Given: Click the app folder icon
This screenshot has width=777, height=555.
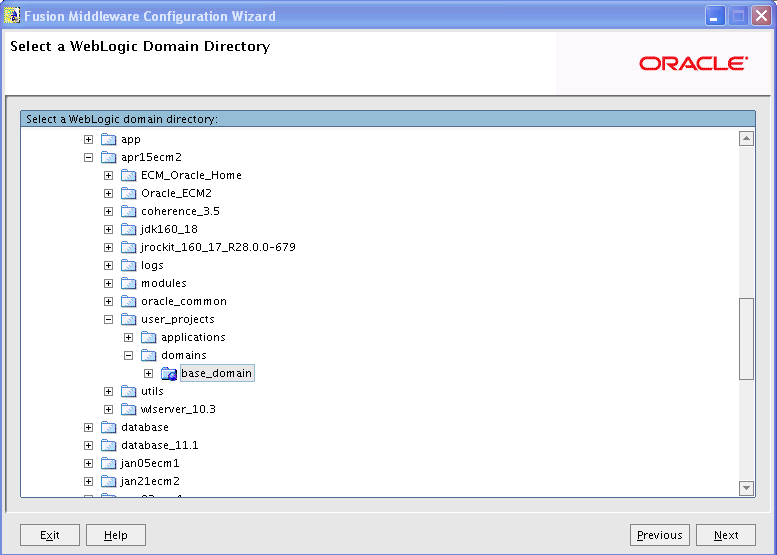Looking at the screenshot, I should [x=109, y=139].
